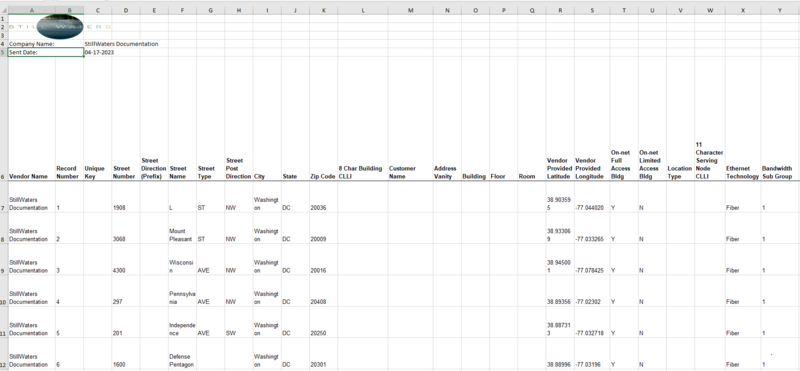Select the Sent Date label cell
The width and height of the screenshot is (800, 371).
tap(45, 52)
